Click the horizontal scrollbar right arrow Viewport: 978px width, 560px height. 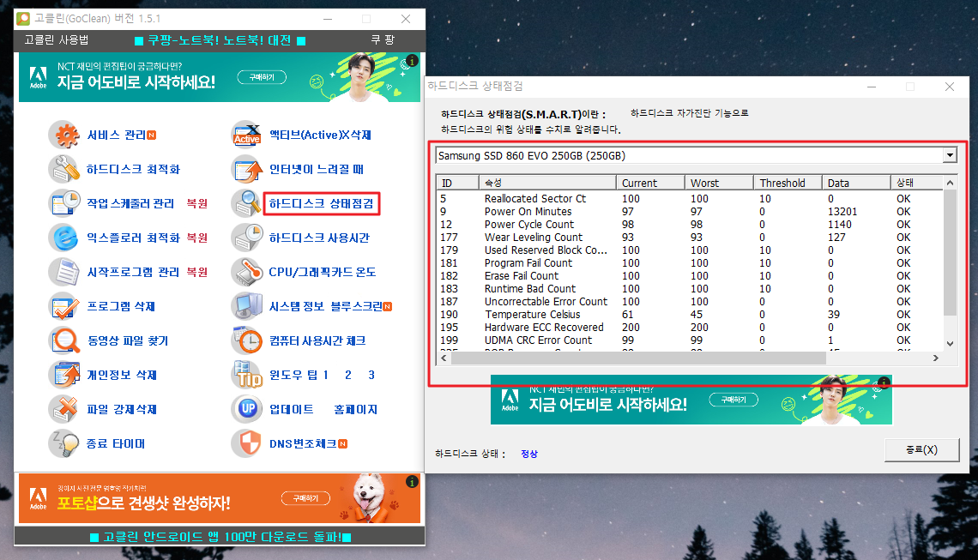tap(936, 358)
